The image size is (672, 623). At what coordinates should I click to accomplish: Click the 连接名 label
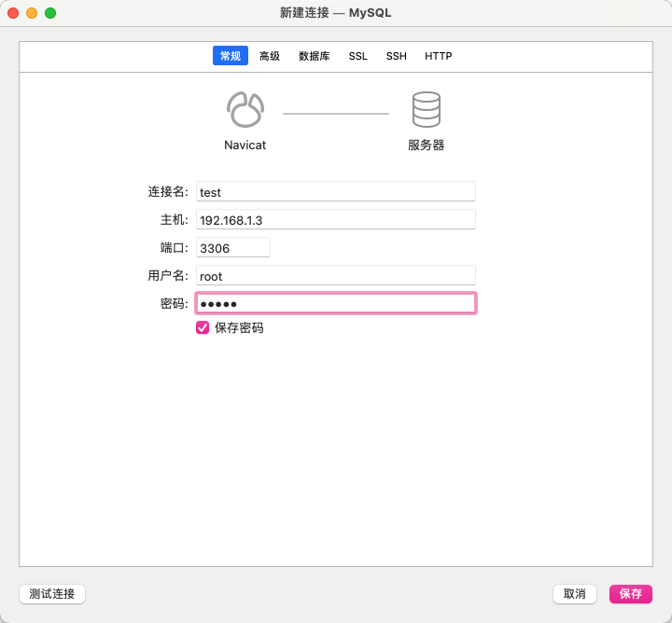click(x=168, y=191)
